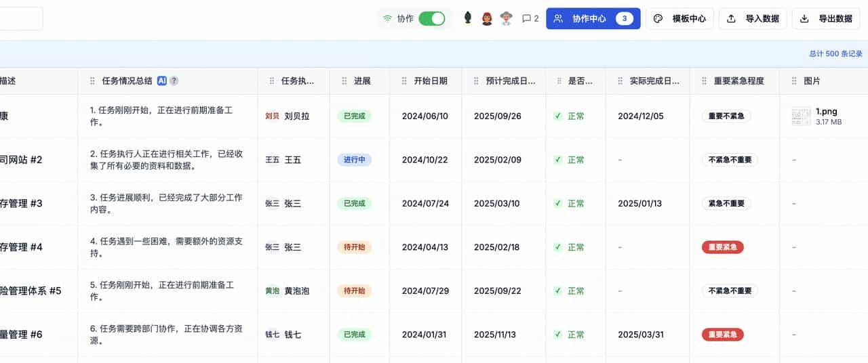
Task: Click drag handle of 任务执行 column
Action: [272, 81]
